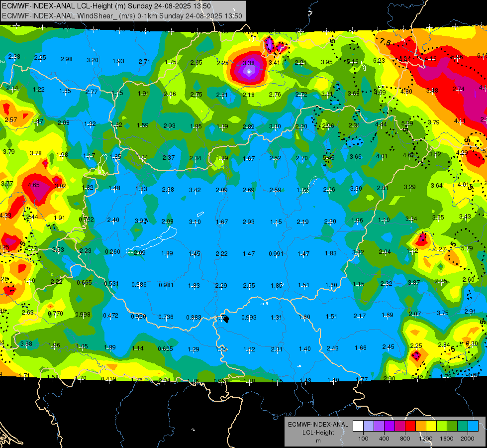Image resolution: width=487 pixels, height=448 pixels.
Task: Click the wind shear value 6.23
Action: click(x=379, y=61)
